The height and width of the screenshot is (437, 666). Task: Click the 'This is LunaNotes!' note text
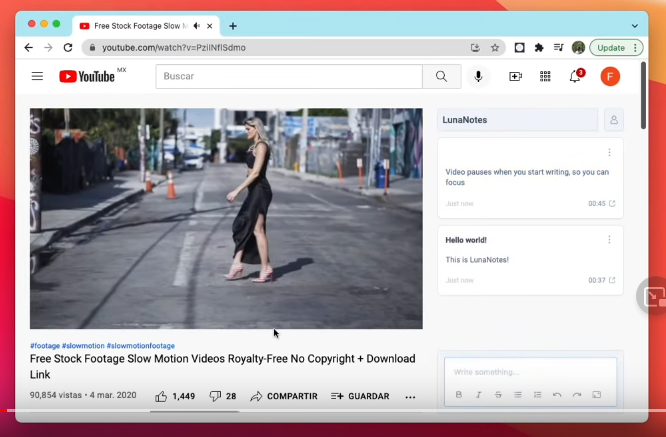point(477,259)
